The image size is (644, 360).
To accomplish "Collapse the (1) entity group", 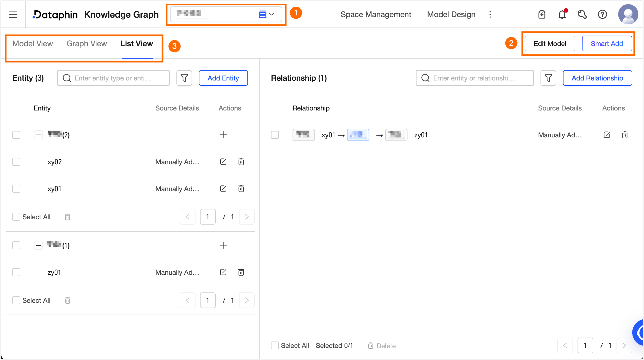I will click(x=38, y=245).
